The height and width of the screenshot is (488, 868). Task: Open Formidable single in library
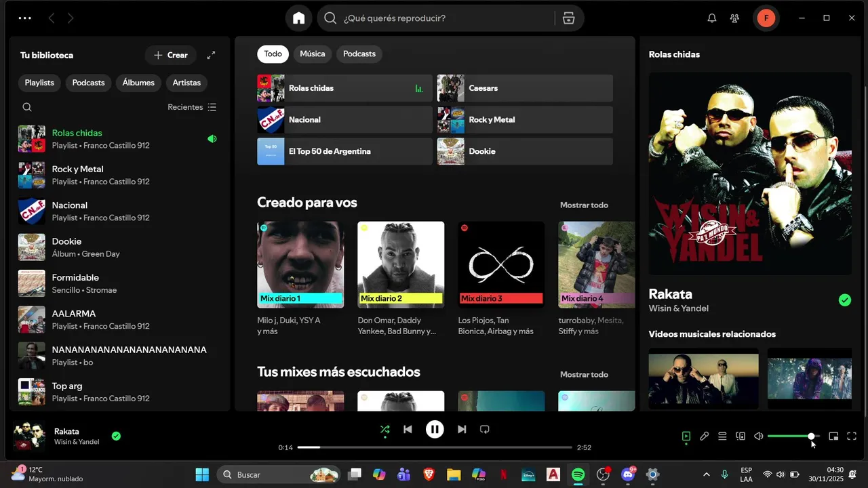tap(119, 283)
